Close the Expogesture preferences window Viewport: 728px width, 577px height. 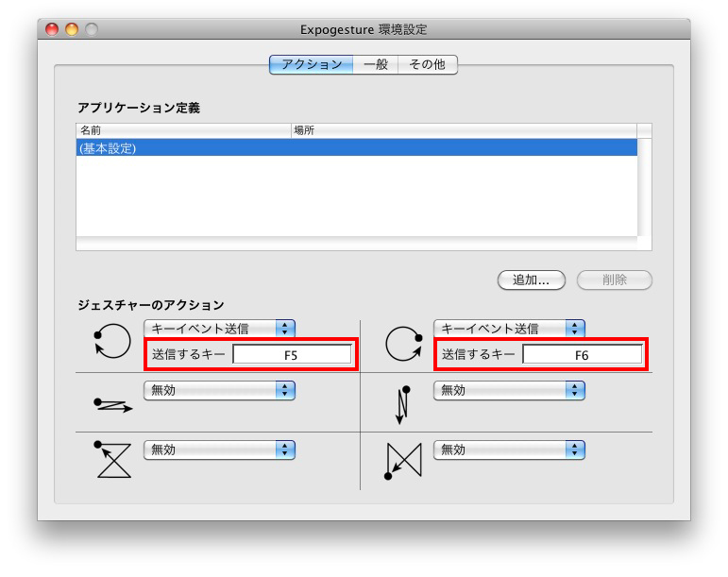[52, 29]
